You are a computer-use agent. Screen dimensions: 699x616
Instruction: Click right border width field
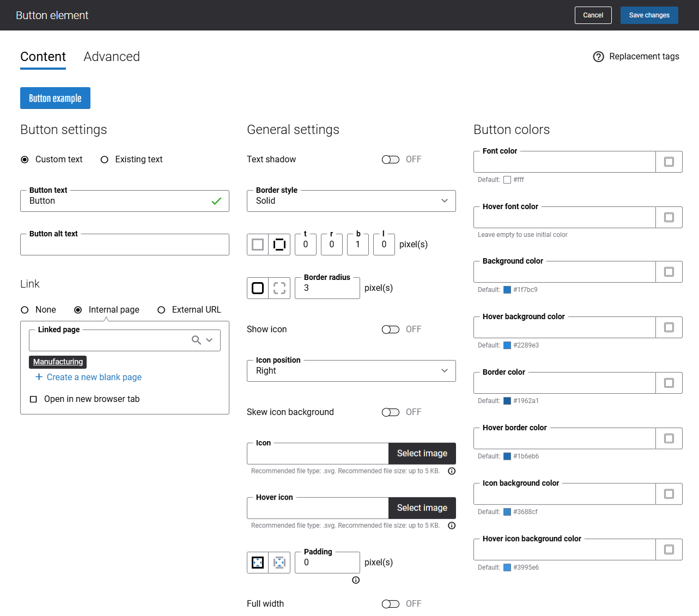332,245
